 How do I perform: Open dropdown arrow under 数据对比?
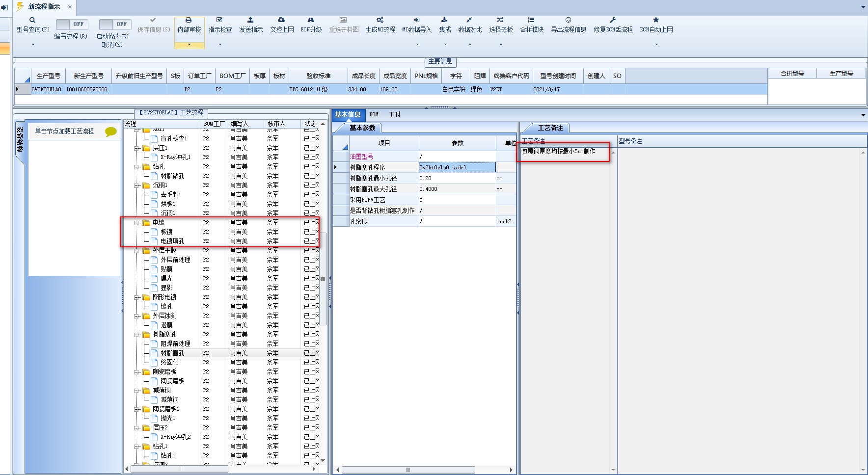click(470, 45)
